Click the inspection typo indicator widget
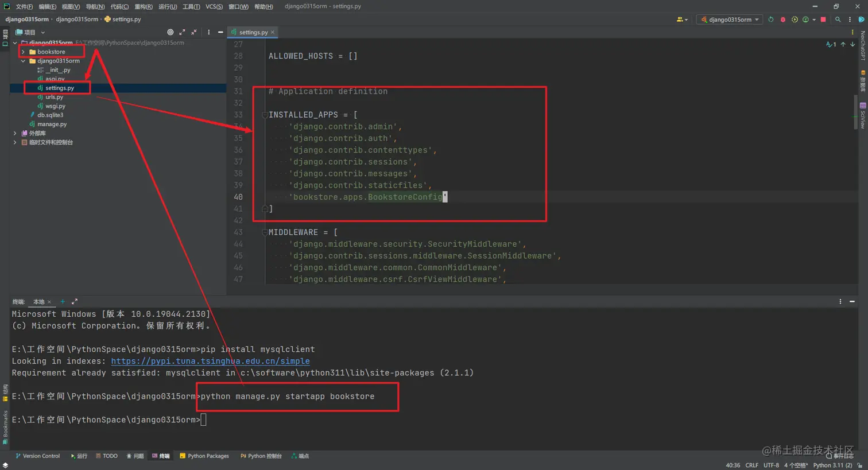This screenshot has width=868, height=470. point(831,44)
